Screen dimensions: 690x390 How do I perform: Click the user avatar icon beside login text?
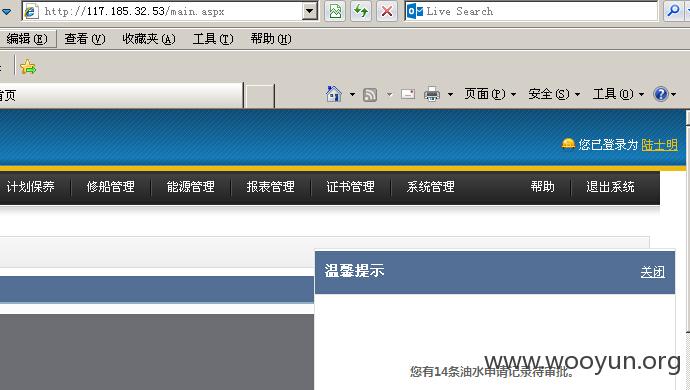tap(568, 144)
